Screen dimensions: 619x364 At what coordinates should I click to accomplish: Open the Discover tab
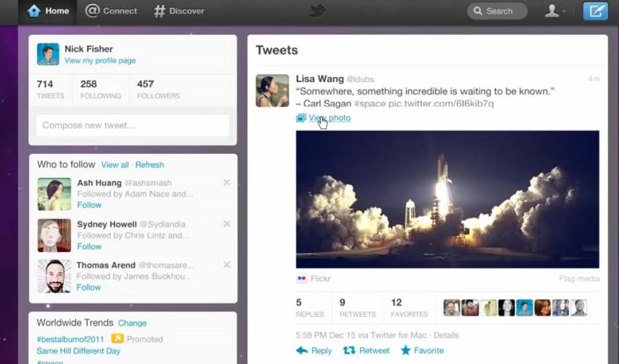(x=179, y=11)
